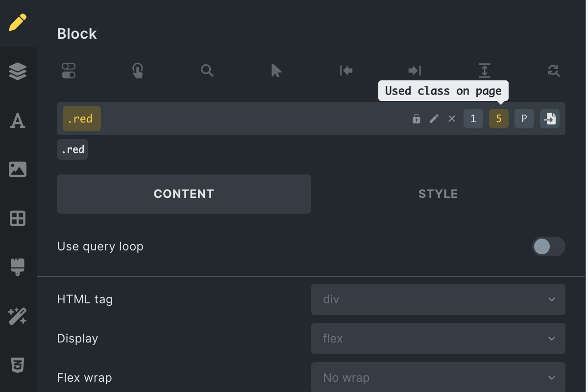Click the Use query loop label
Image resolution: width=588 pixels, height=392 pixels.
100,246
